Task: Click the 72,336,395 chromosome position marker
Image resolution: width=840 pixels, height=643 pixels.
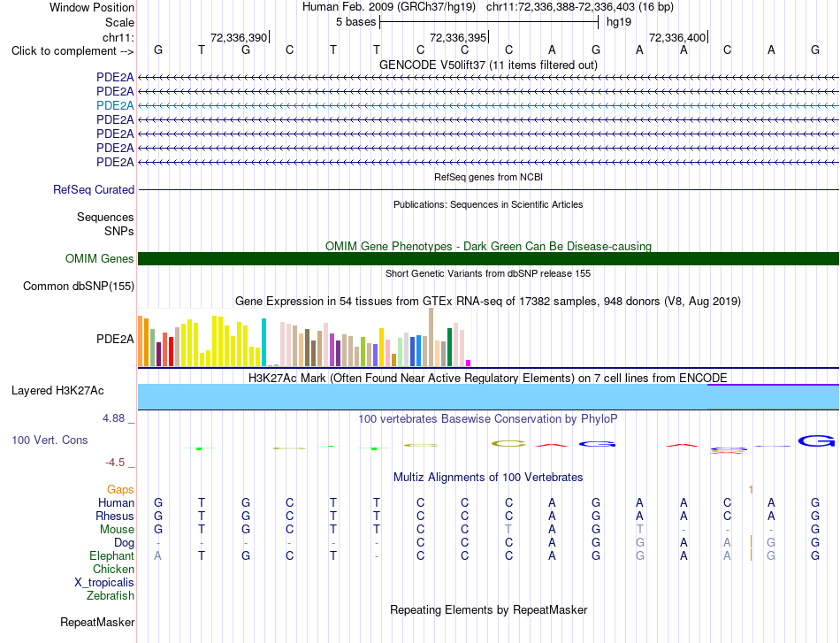Action: click(x=459, y=37)
